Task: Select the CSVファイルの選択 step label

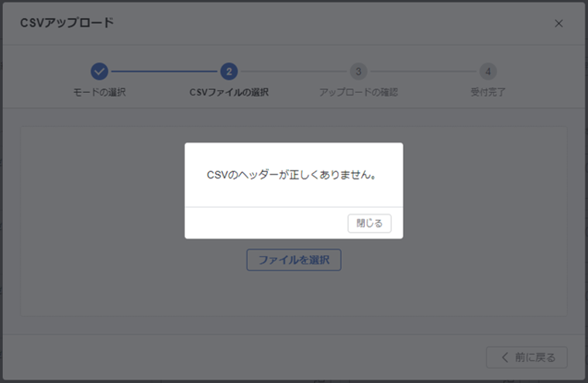Action: (229, 92)
